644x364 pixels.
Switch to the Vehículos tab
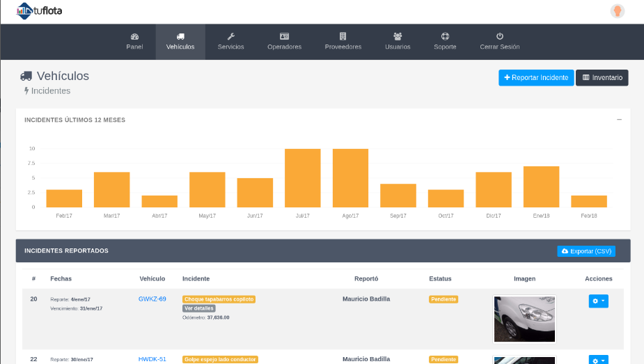pos(180,42)
